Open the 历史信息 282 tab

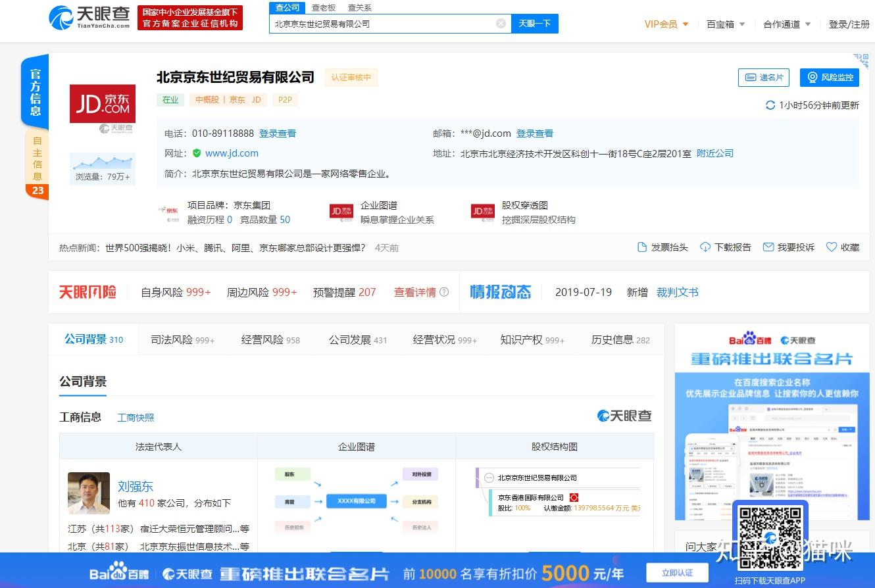click(620, 339)
